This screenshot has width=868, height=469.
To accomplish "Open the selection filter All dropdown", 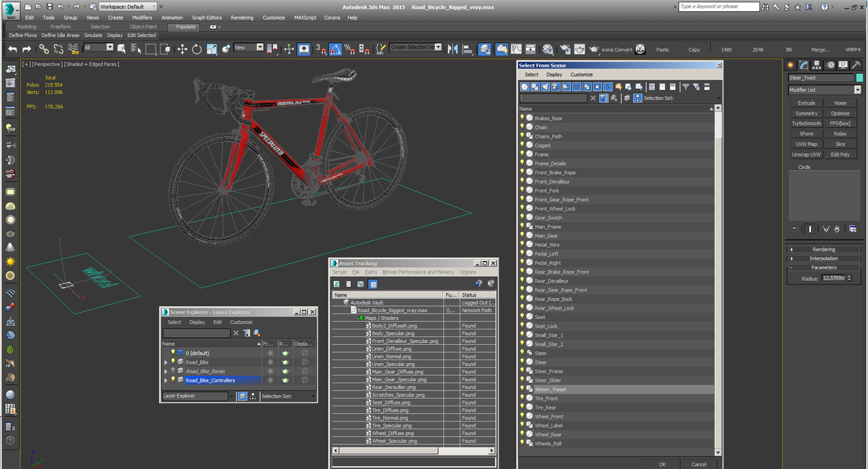I will pos(110,47).
